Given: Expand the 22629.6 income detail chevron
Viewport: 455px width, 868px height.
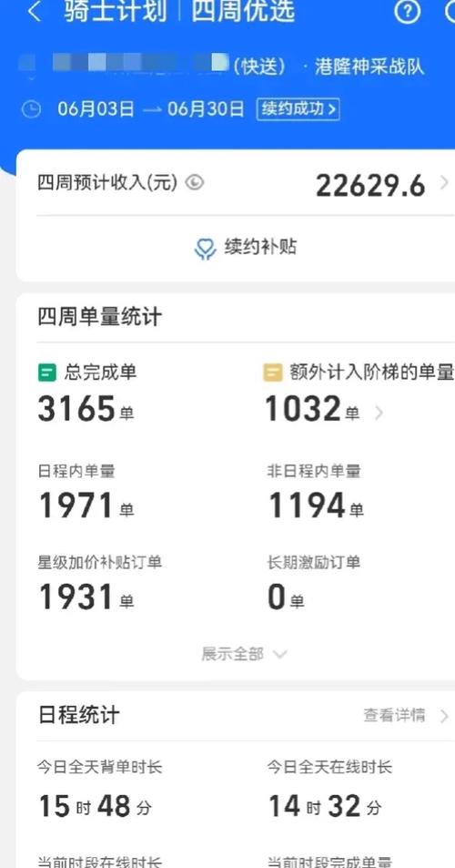Looking at the screenshot, I should (x=444, y=183).
